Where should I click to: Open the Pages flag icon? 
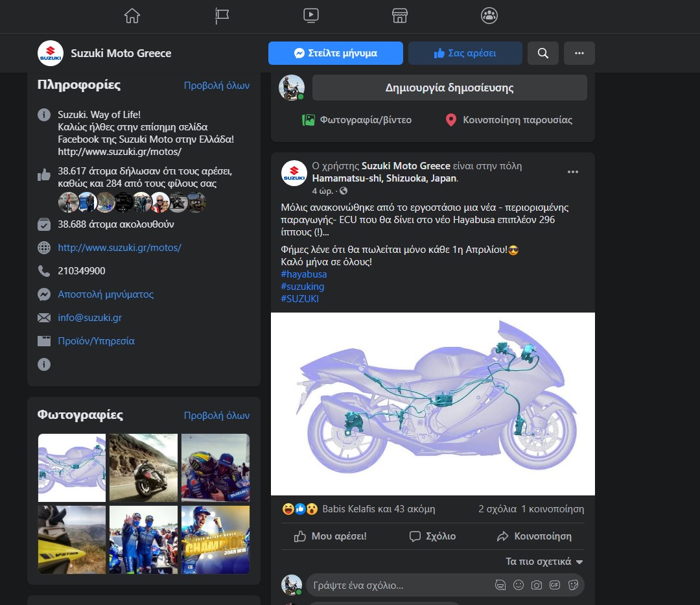222,16
